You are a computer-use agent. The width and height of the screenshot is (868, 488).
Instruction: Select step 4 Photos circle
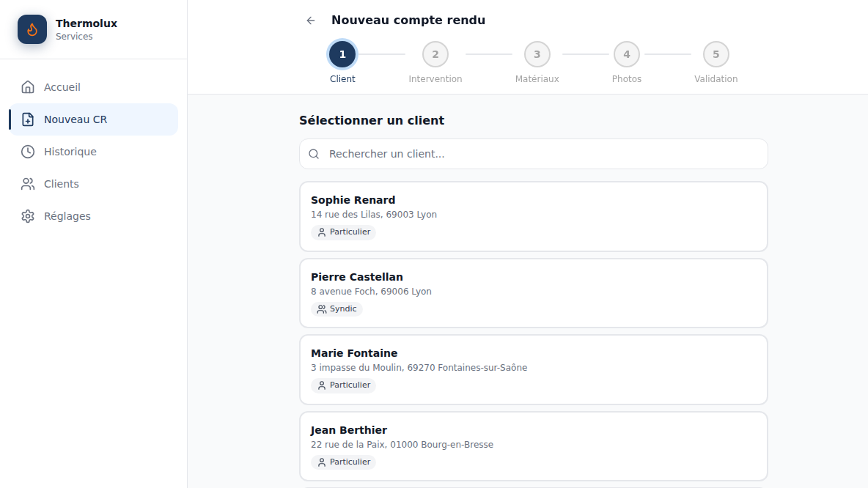pyautogui.click(x=627, y=54)
